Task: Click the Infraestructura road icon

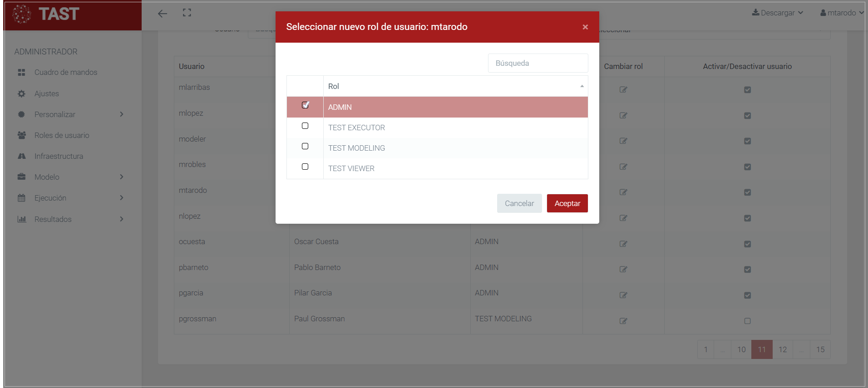Action: coord(21,156)
